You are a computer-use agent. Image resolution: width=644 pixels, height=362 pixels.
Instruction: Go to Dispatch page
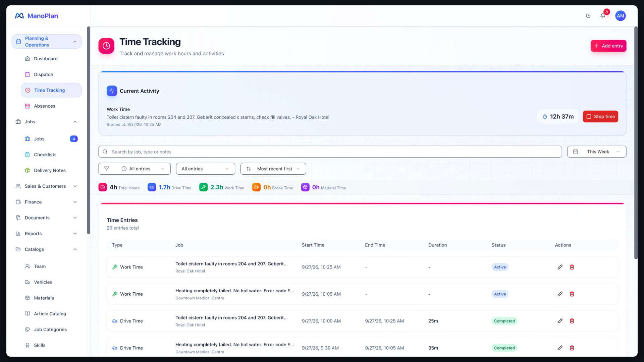tap(51, 74)
